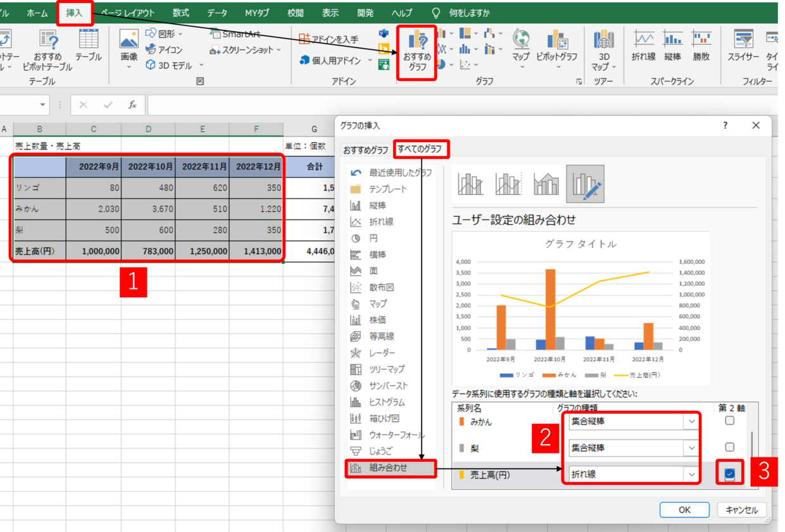Expand the スクリーンショット dropdown

coord(279,50)
